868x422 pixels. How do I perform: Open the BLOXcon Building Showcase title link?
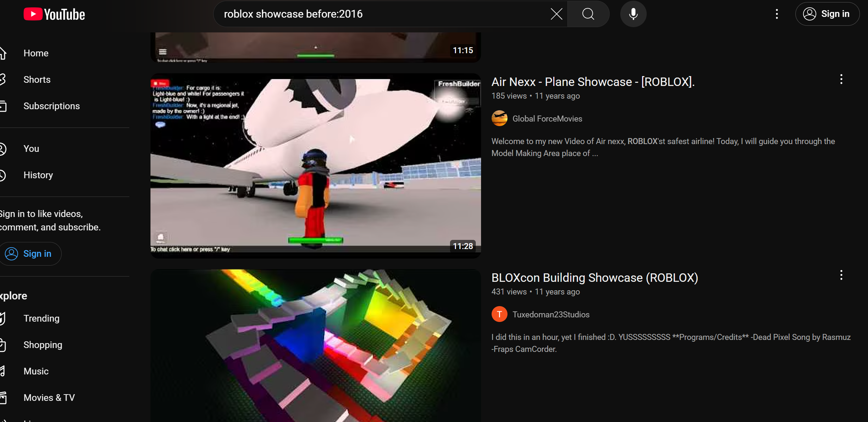coord(595,278)
